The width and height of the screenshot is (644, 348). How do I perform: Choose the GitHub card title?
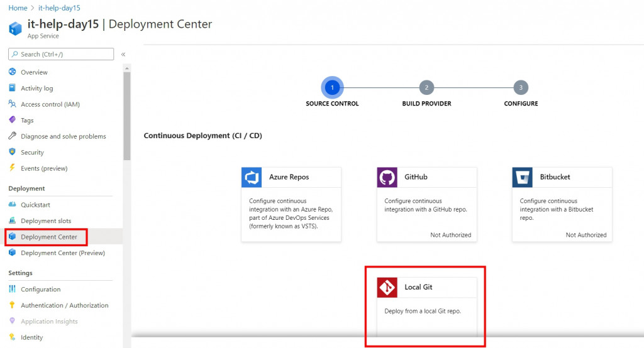pyautogui.click(x=416, y=177)
